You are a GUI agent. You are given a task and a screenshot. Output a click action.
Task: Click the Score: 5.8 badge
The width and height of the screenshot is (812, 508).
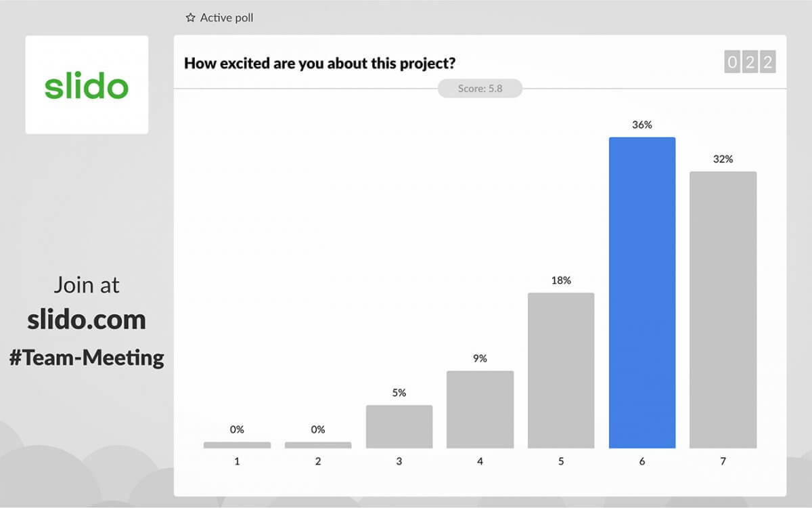(x=480, y=88)
